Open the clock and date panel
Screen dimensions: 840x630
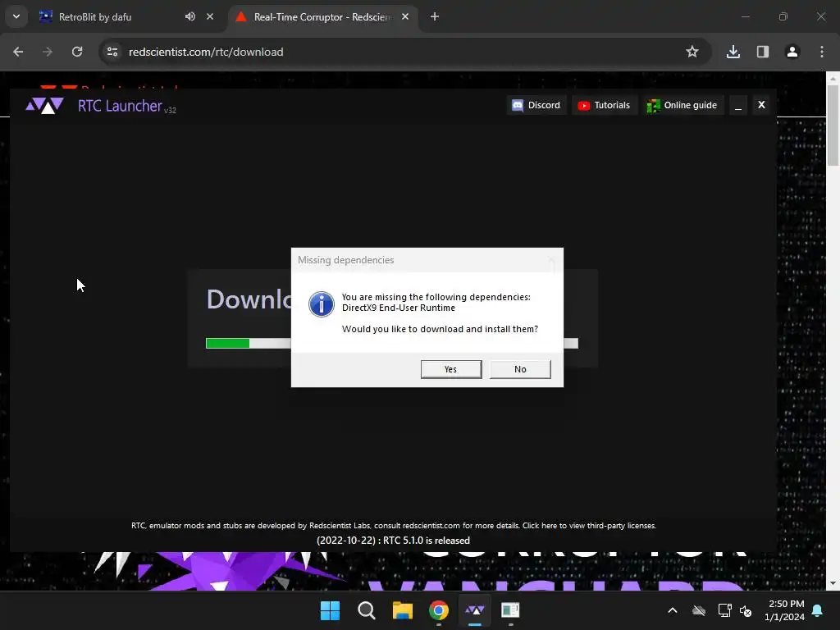click(785, 610)
